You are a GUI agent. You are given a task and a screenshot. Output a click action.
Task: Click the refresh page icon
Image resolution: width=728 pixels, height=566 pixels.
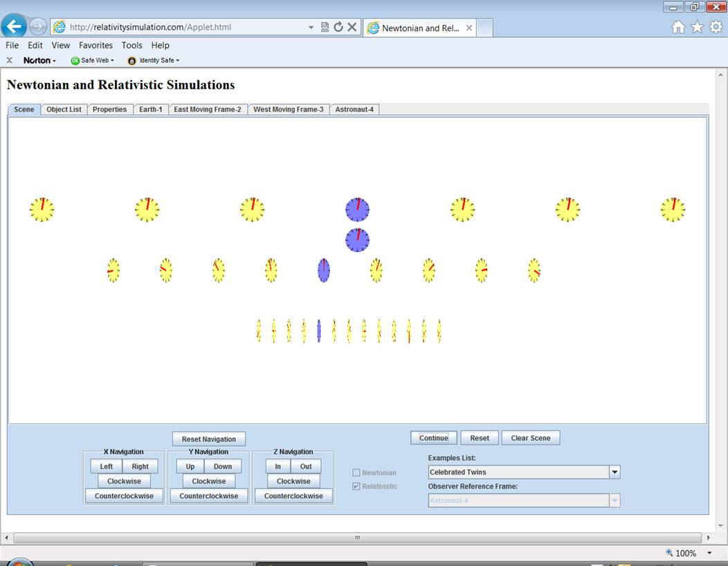338,27
